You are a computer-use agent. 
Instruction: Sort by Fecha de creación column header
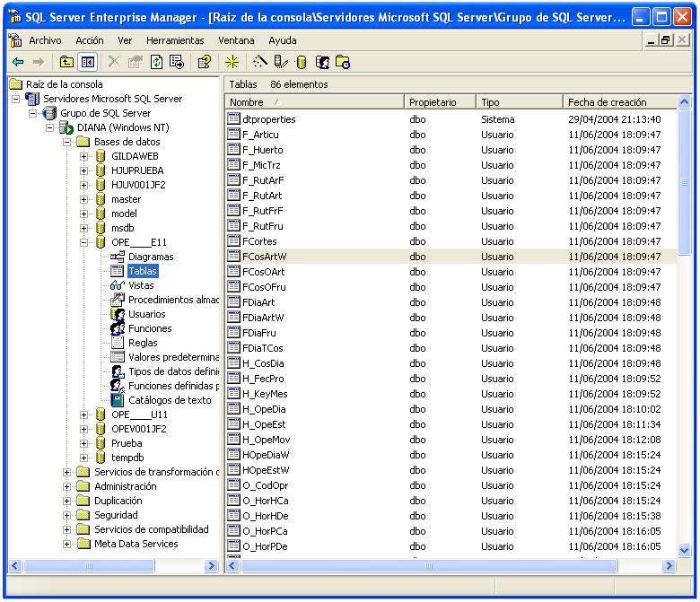pyautogui.click(x=620, y=102)
